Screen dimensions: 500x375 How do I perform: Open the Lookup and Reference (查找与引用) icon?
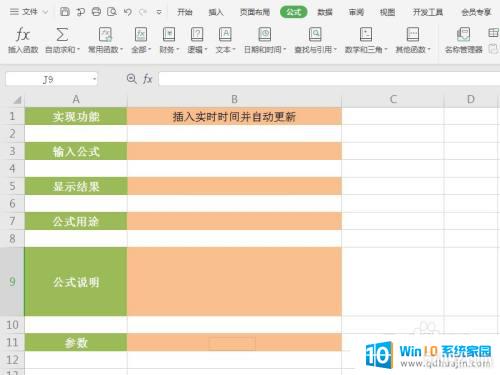click(315, 34)
